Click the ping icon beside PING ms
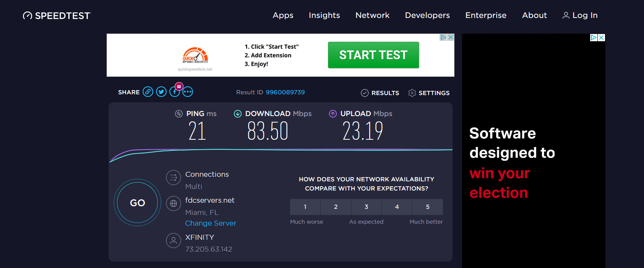This screenshot has height=268, width=644. 179,114
